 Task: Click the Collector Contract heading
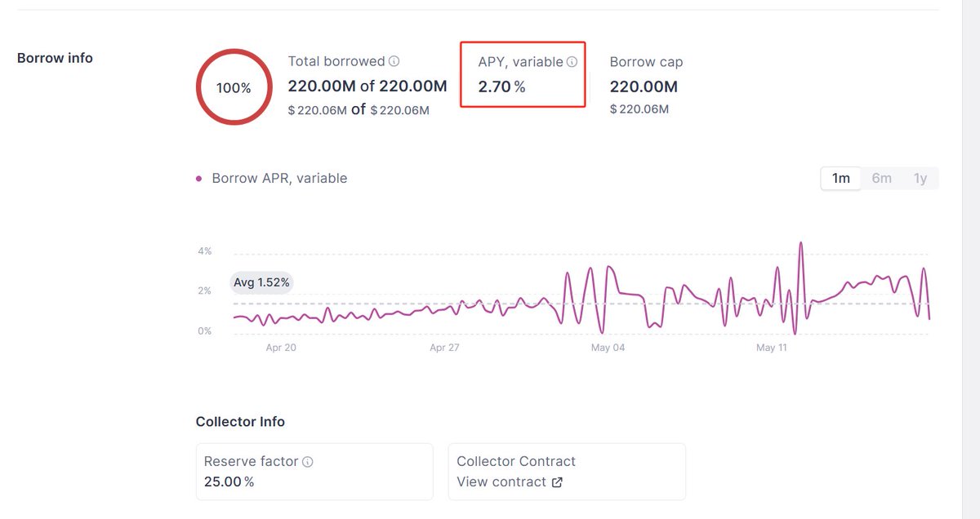pos(516,461)
